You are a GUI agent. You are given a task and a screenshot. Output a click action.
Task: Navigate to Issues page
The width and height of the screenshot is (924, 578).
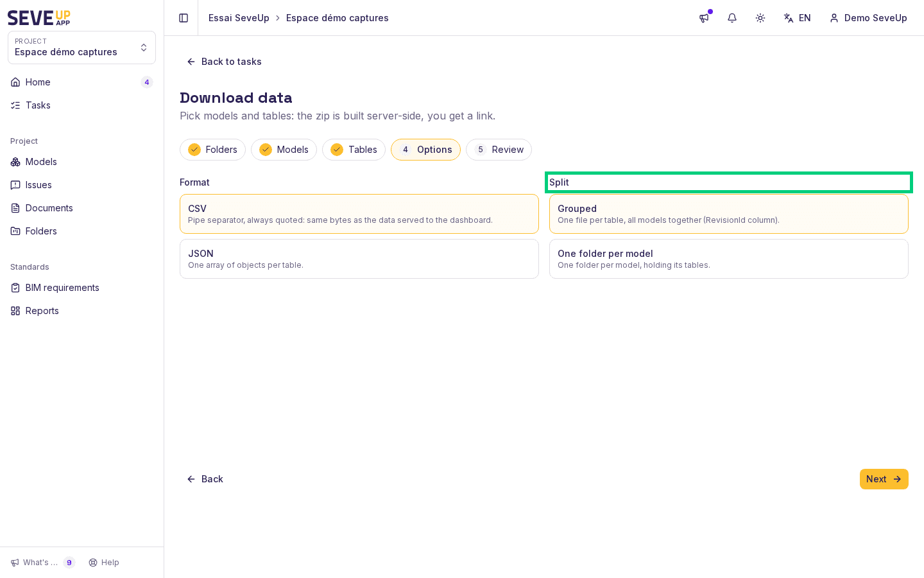[x=81, y=185]
